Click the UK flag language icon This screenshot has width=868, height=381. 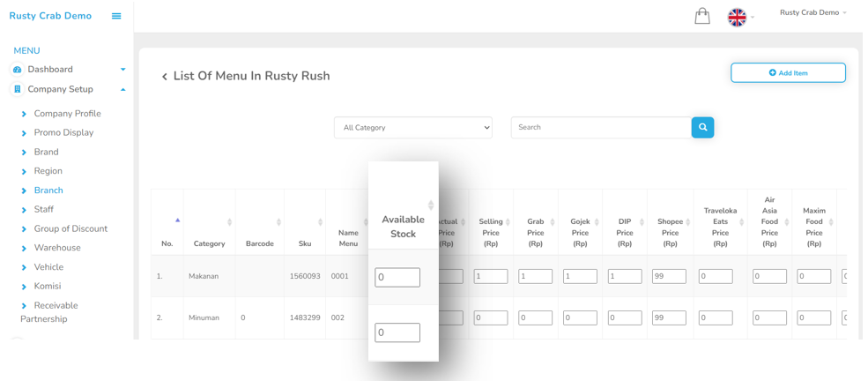point(737,17)
